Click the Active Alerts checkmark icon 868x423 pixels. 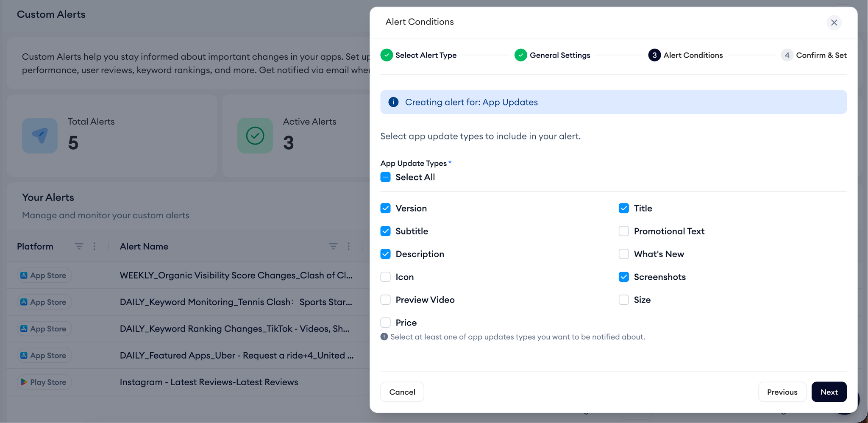click(x=255, y=136)
